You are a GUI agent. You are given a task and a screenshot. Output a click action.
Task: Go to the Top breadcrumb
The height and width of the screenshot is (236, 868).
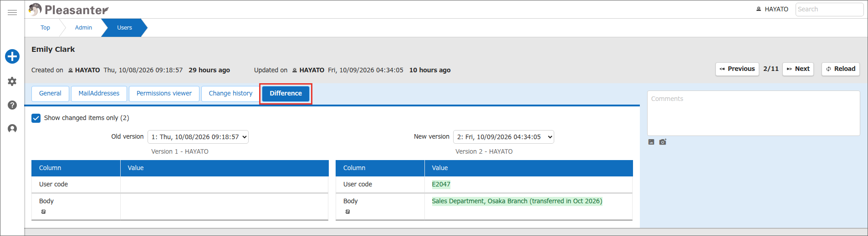(x=45, y=28)
